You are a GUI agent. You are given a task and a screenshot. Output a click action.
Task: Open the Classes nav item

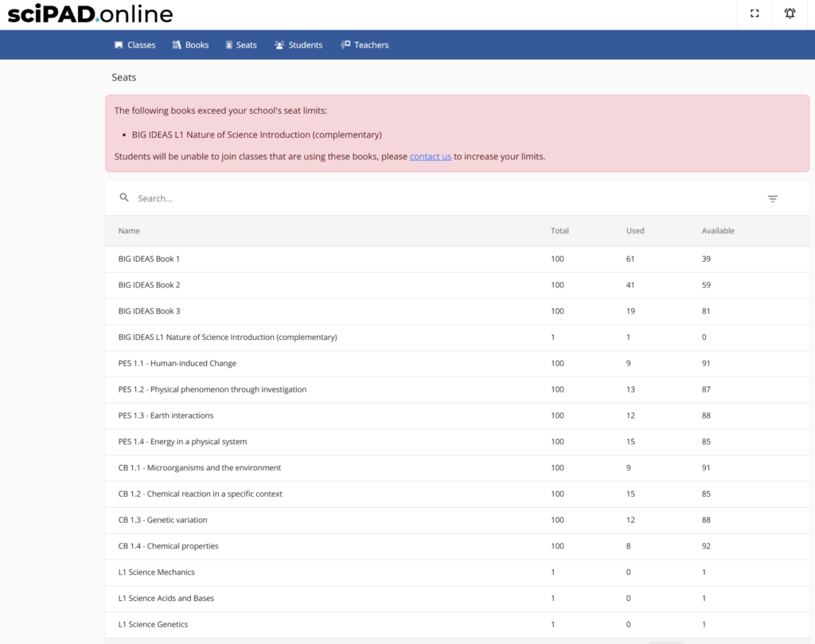135,45
